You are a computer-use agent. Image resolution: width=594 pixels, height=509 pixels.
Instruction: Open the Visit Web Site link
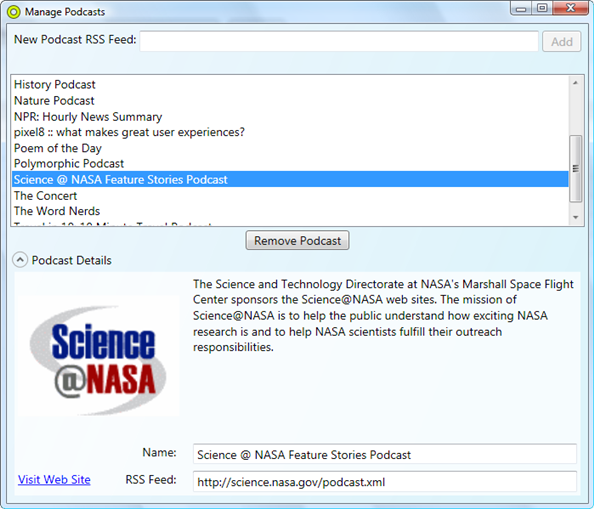(x=54, y=480)
